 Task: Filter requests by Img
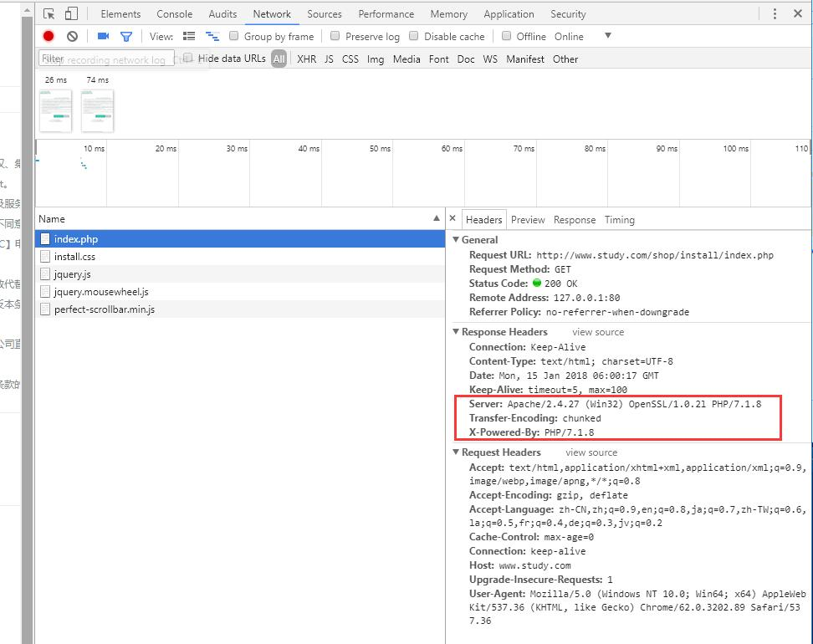(x=376, y=59)
